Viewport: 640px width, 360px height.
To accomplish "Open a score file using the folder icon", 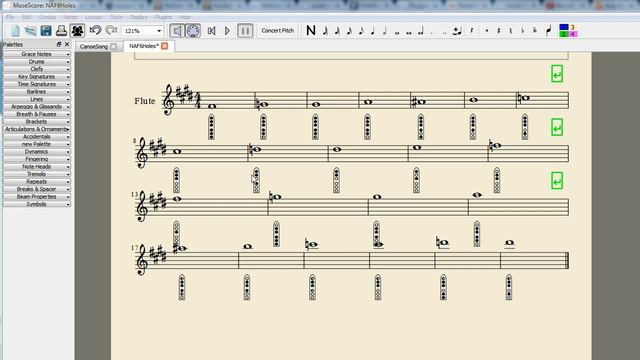I will coord(31,31).
